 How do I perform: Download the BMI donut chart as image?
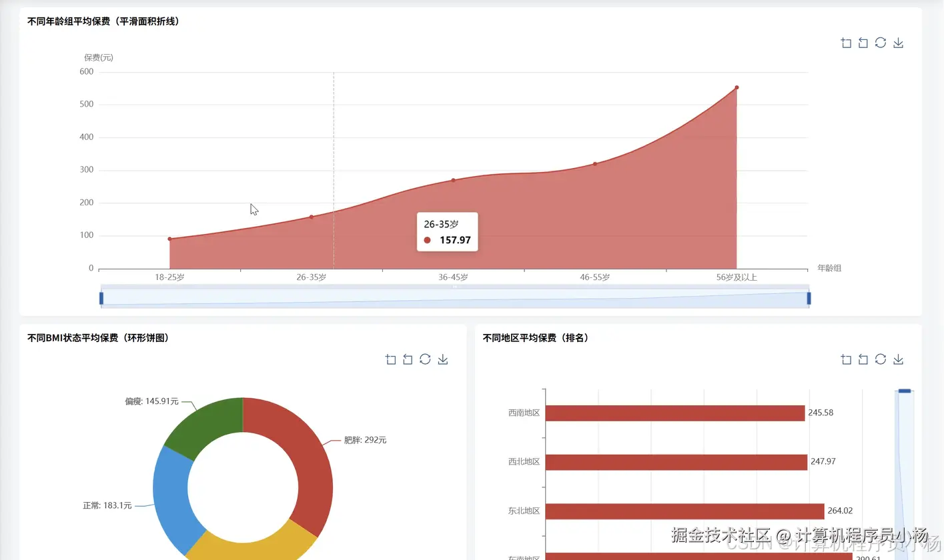click(442, 359)
